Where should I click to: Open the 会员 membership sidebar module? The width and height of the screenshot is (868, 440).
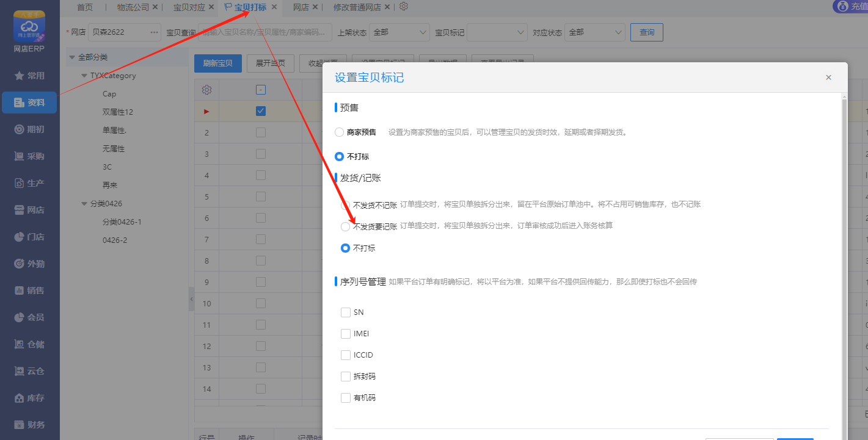[29, 317]
